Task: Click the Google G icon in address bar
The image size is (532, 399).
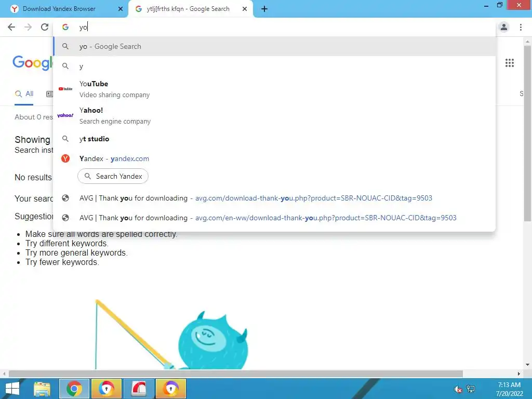Action: (65, 27)
